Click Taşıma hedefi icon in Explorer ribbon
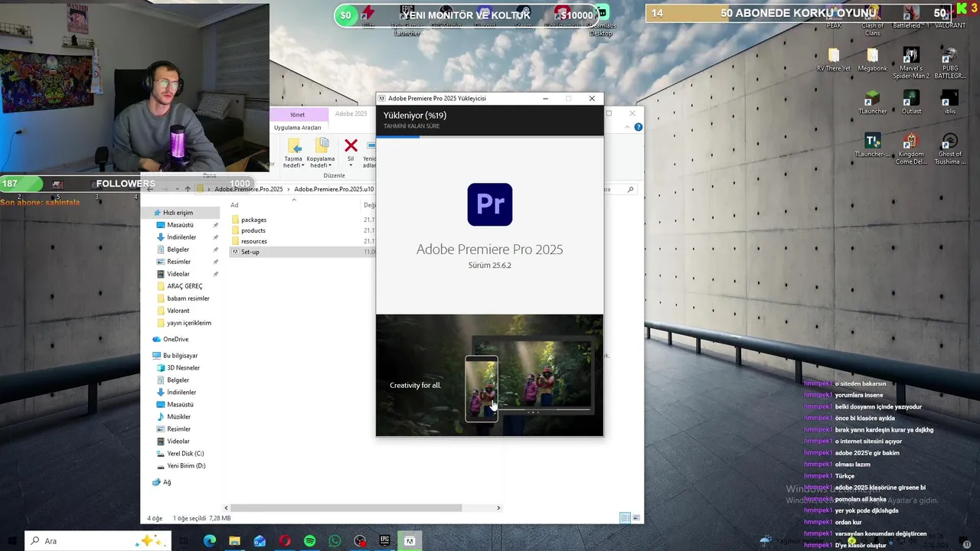 [295, 146]
